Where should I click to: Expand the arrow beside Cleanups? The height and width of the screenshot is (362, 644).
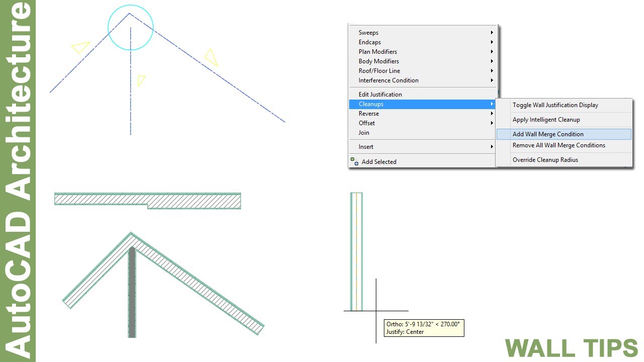point(492,104)
